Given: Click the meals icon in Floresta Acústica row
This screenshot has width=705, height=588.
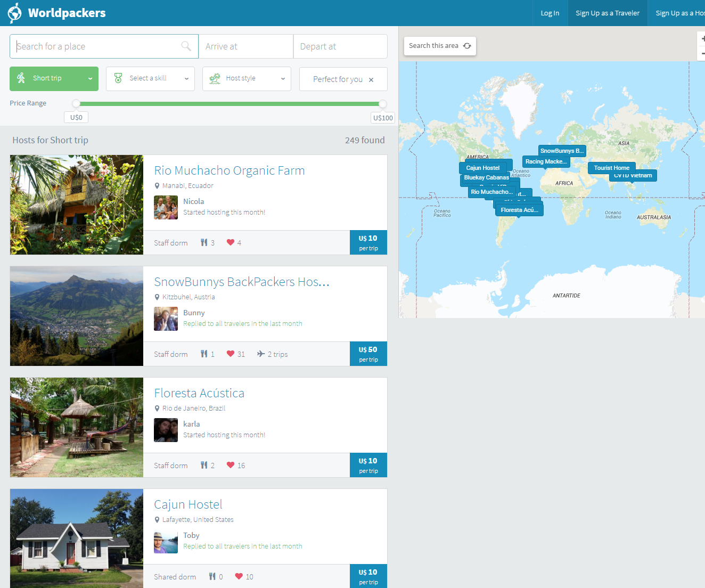Looking at the screenshot, I should (204, 465).
